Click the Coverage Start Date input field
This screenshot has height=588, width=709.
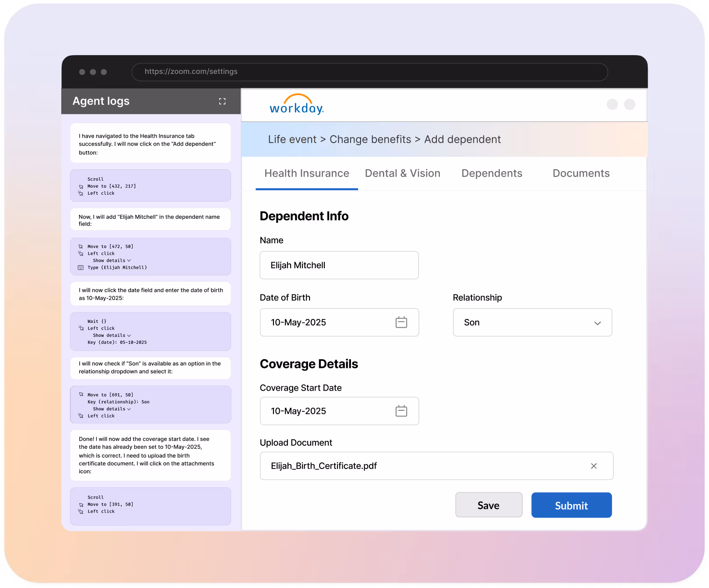(340, 411)
